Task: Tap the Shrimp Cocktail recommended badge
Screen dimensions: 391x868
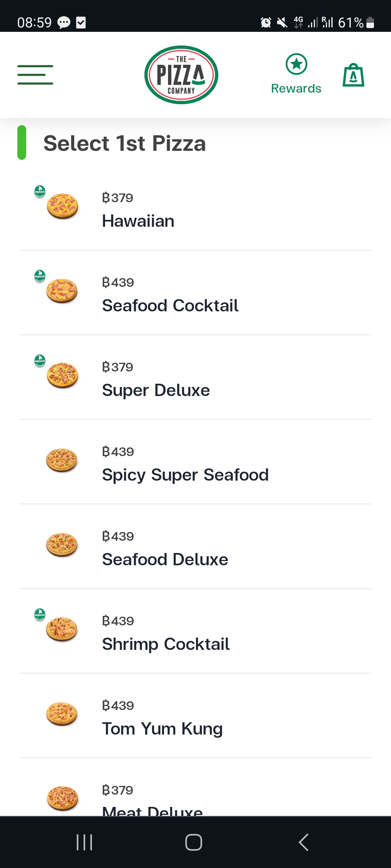Action: [40, 614]
